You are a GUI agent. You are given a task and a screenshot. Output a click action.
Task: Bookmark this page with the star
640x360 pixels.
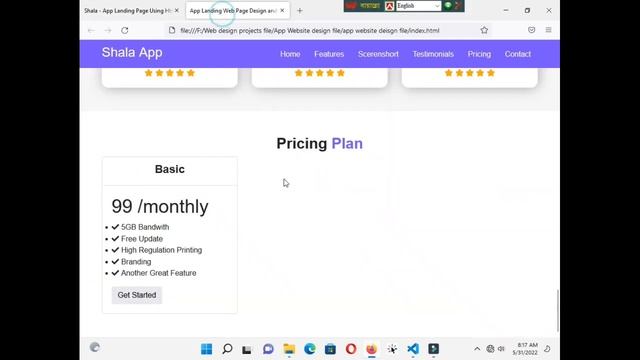[484, 30]
